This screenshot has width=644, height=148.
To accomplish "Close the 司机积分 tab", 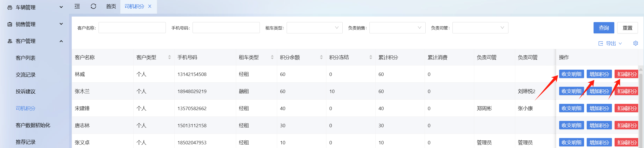I will pyautogui.click(x=150, y=6).
